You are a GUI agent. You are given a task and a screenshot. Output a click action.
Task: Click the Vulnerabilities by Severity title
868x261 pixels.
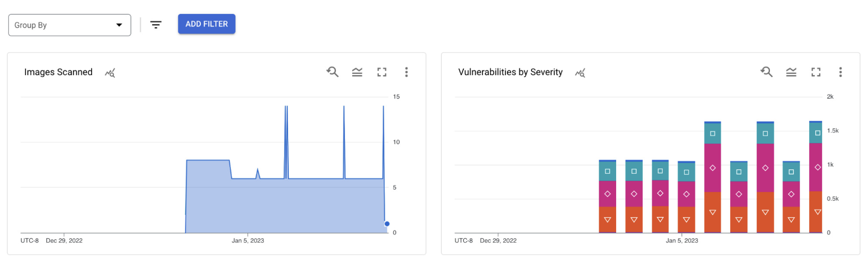[x=510, y=72]
